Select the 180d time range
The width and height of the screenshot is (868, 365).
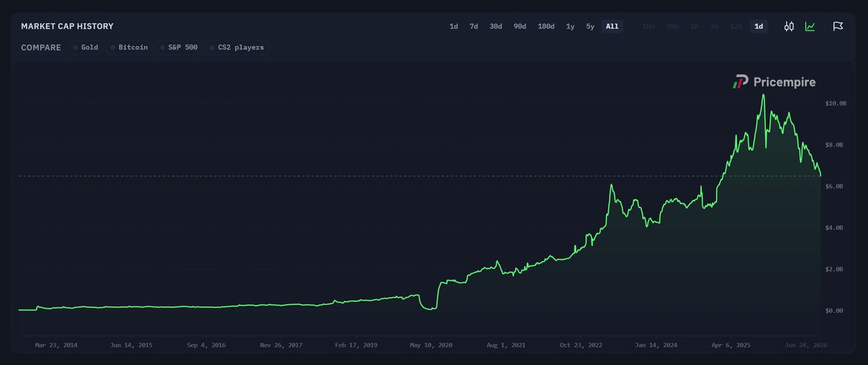click(546, 27)
